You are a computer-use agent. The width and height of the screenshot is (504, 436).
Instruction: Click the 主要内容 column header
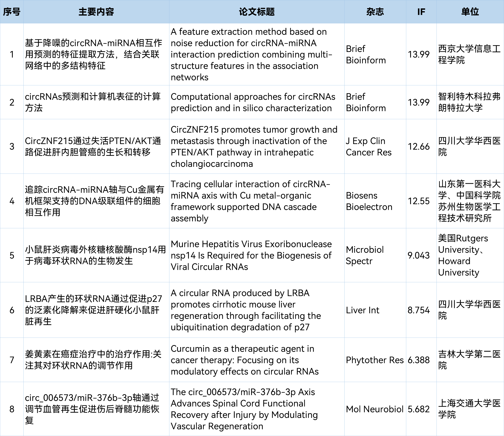point(96,12)
